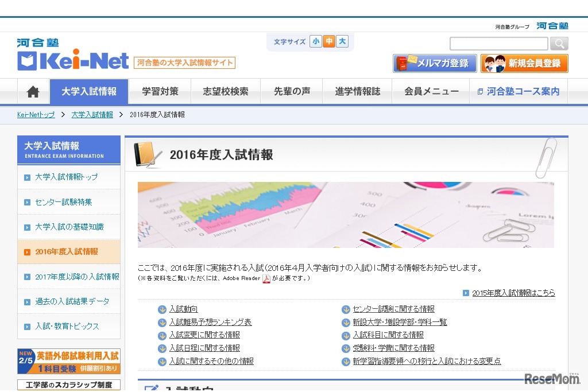Click the arrow icon beside 入試難易予想ランキング表

coord(162,323)
